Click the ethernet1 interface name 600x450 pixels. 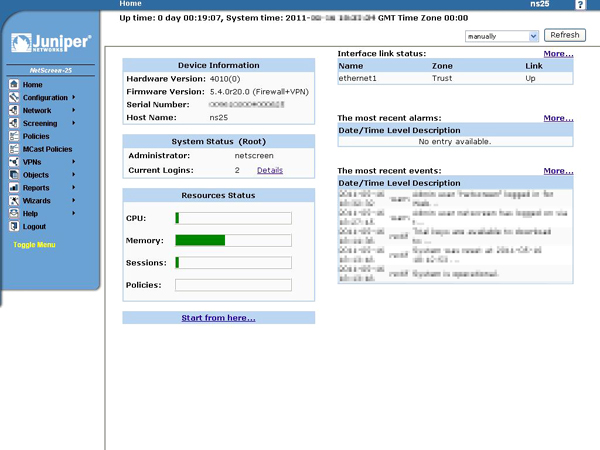[x=357, y=78]
